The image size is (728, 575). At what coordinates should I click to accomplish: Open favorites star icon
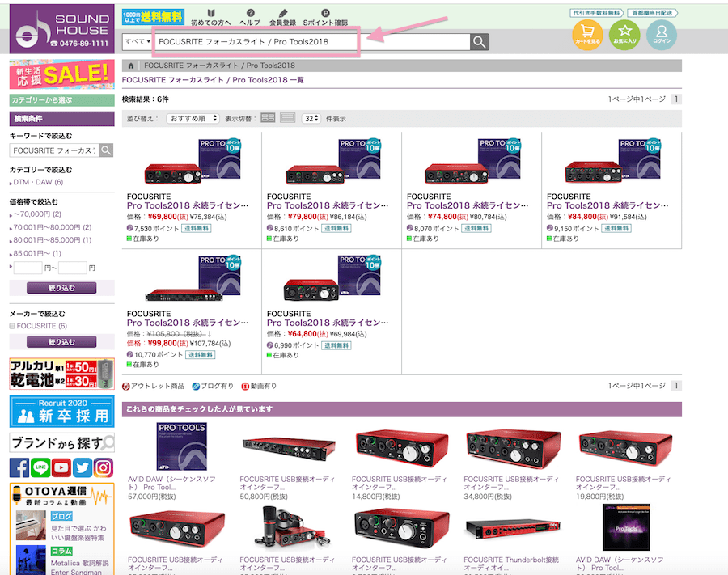click(624, 34)
